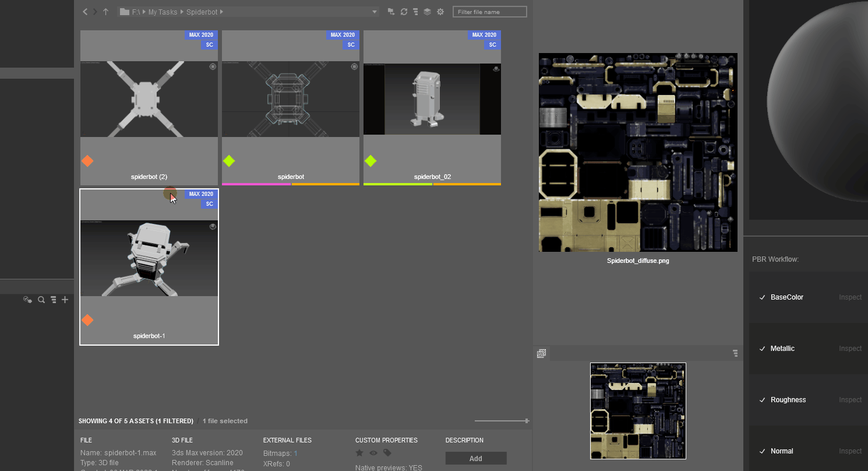Click the orange status diamond on spiderbot (2)
This screenshot has width=868, height=471.
(87, 161)
